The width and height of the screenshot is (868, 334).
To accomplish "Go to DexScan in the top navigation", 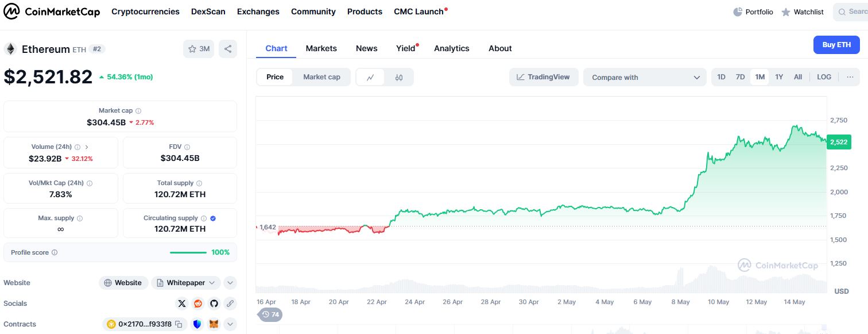I will [x=208, y=11].
